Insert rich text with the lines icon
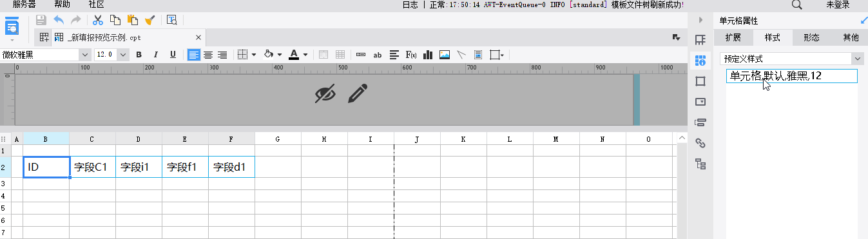Viewport: 868px width, 239px height. 394,55
